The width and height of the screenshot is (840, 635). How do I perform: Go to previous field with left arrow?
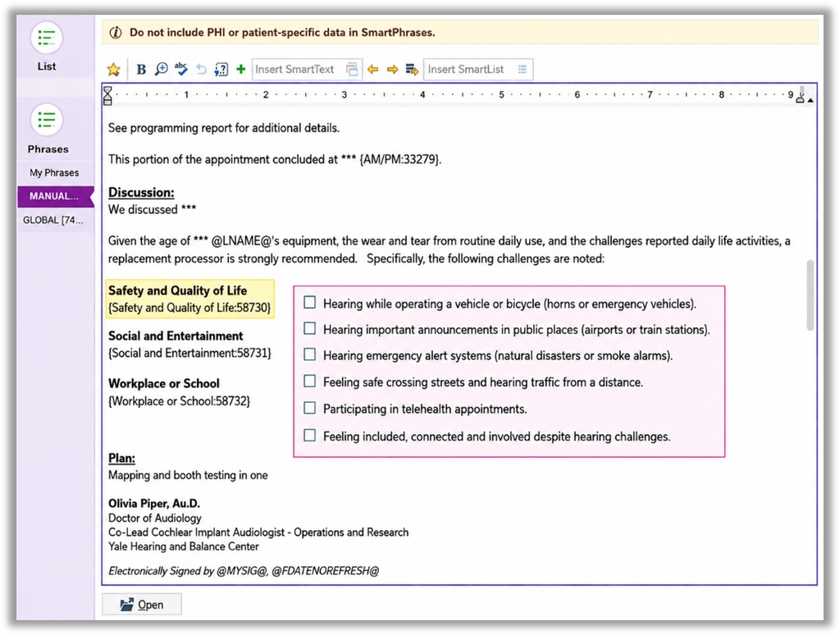pos(373,69)
